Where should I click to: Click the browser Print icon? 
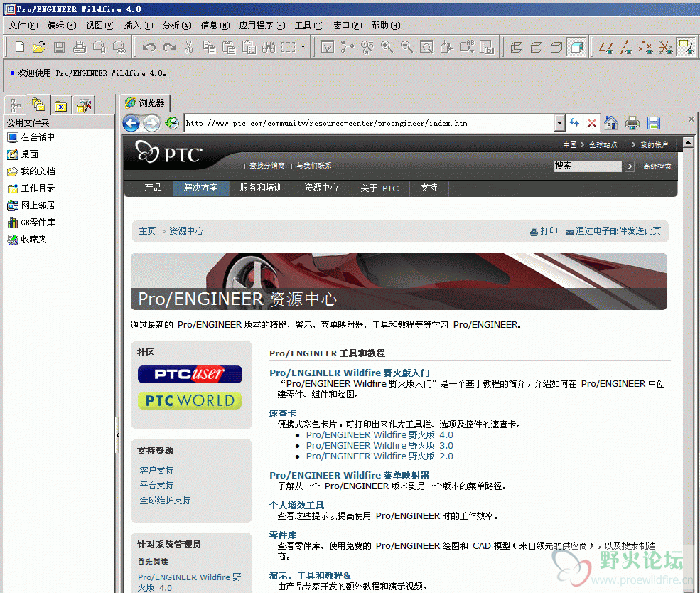click(632, 123)
